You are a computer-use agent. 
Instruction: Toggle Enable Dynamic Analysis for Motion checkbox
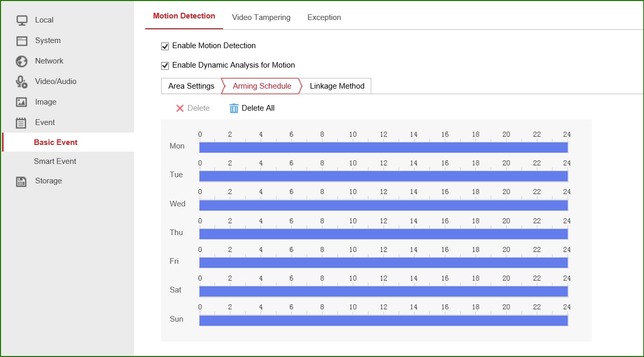[165, 66]
